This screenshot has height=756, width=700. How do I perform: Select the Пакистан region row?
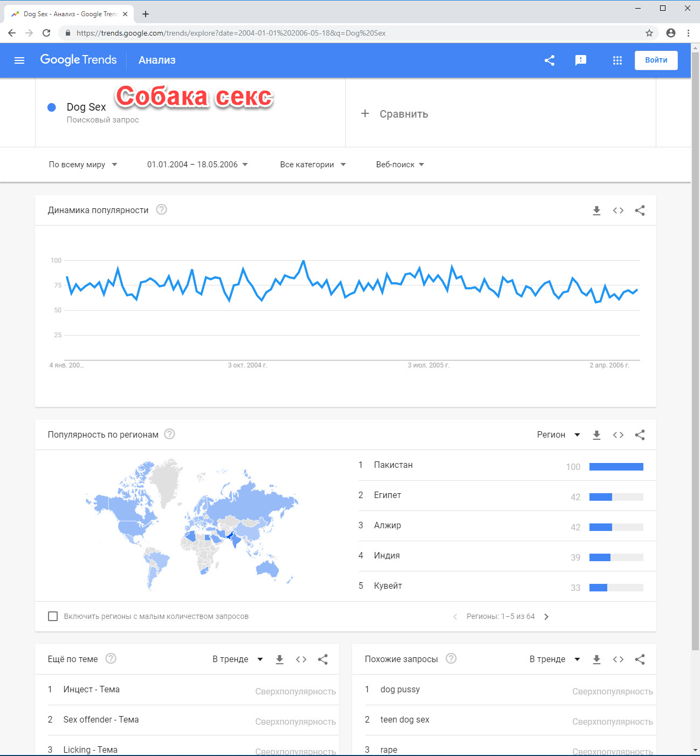[x=507, y=465]
